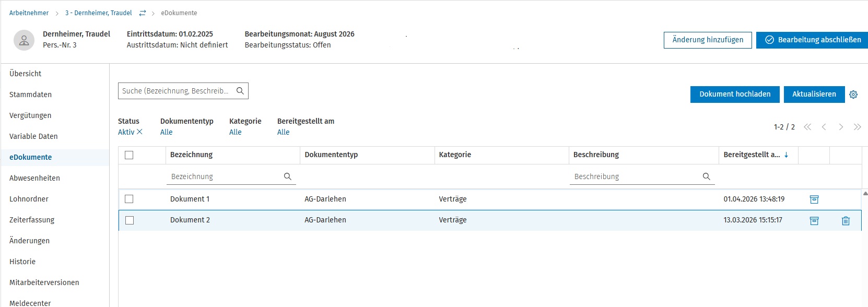
Task: Go to previous results page
Action: coord(824,127)
